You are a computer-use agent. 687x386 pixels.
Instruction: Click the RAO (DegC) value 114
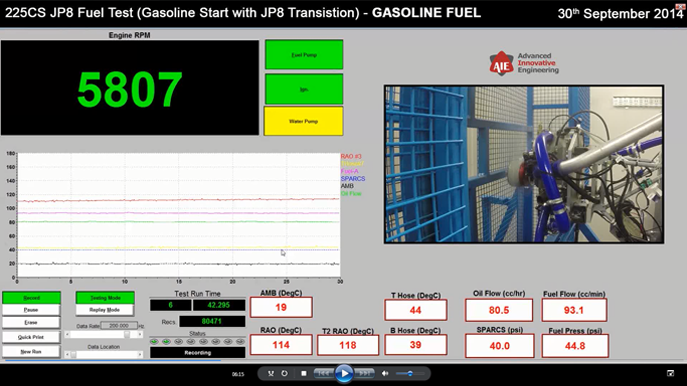[281, 345]
